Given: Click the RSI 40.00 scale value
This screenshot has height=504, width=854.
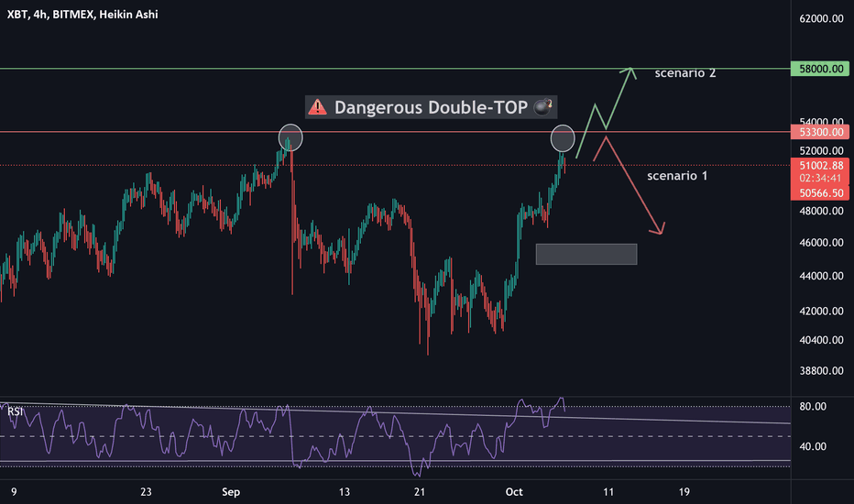Looking at the screenshot, I should (813, 446).
